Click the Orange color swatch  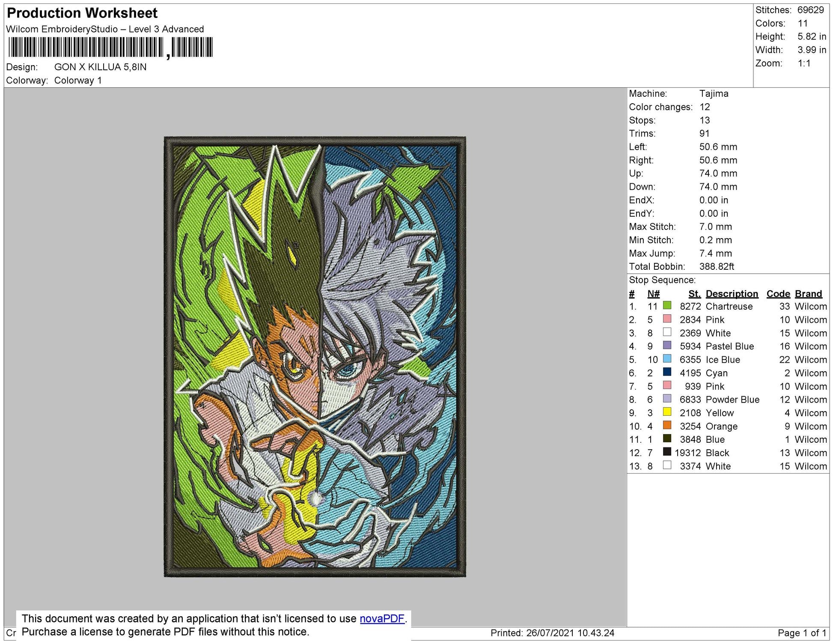click(666, 425)
